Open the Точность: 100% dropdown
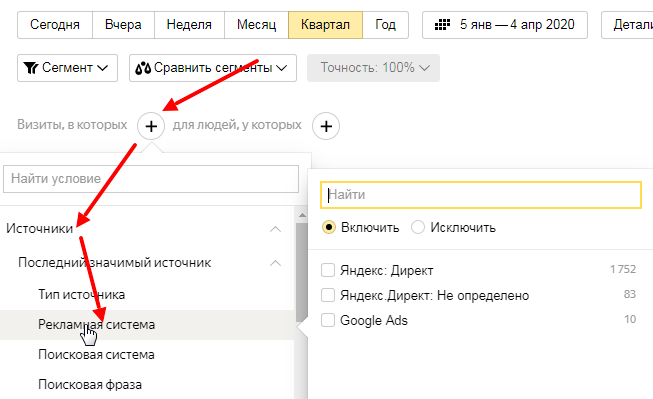The image size is (653, 399). (x=374, y=68)
